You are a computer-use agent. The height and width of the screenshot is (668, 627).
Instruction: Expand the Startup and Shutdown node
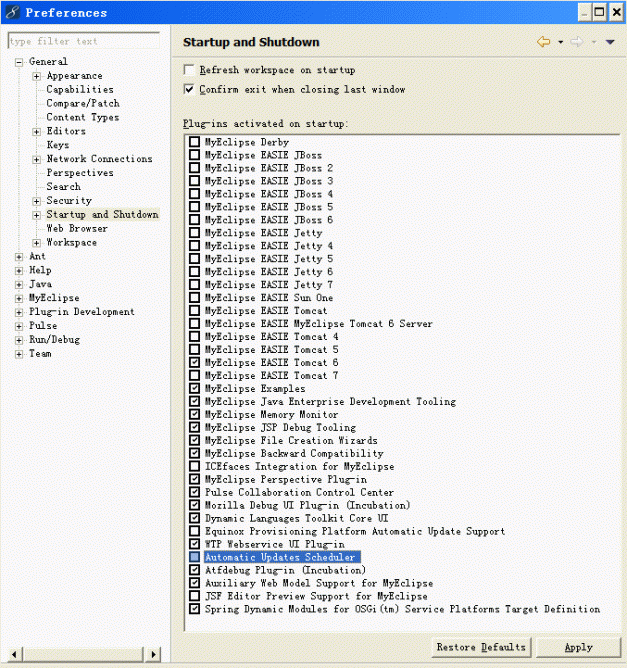point(37,215)
